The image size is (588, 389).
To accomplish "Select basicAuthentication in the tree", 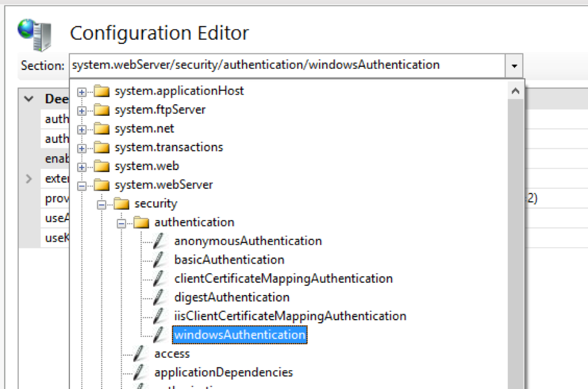I will tap(229, 260).
